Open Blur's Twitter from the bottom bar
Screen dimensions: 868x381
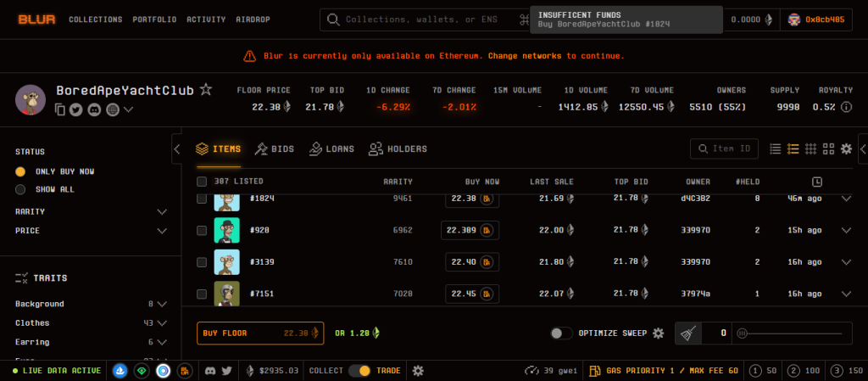tap(226, 371)
